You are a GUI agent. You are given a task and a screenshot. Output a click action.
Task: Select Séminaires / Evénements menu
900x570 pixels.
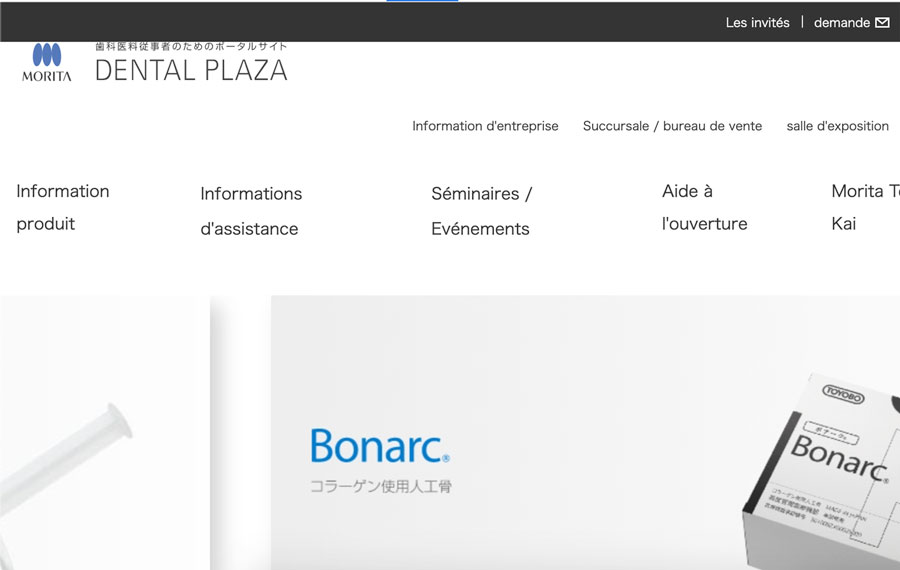coord(482,211)
